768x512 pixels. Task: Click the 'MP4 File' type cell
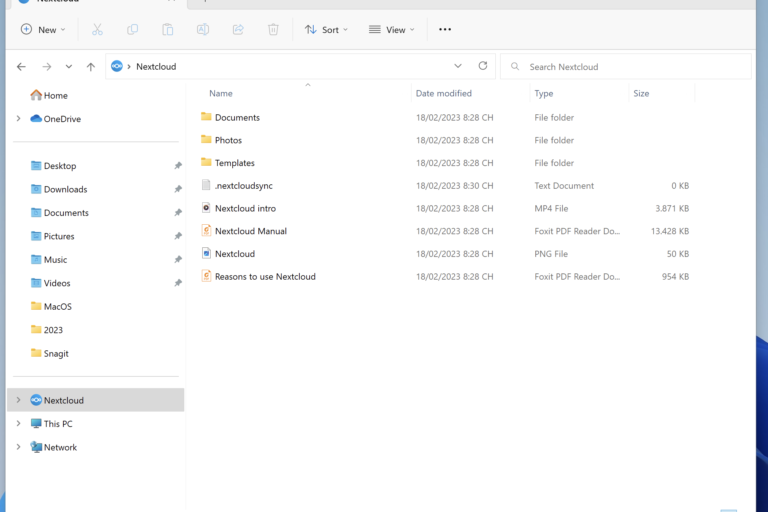coord(551,208)
